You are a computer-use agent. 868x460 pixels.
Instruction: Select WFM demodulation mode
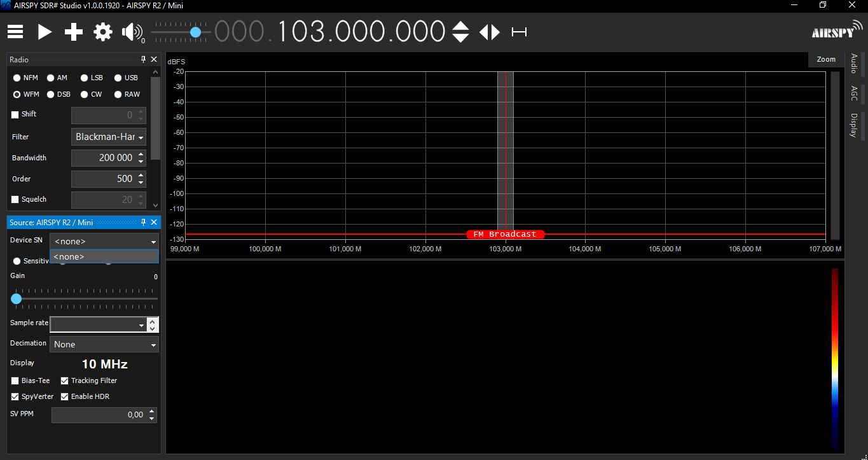pos(17,94)
